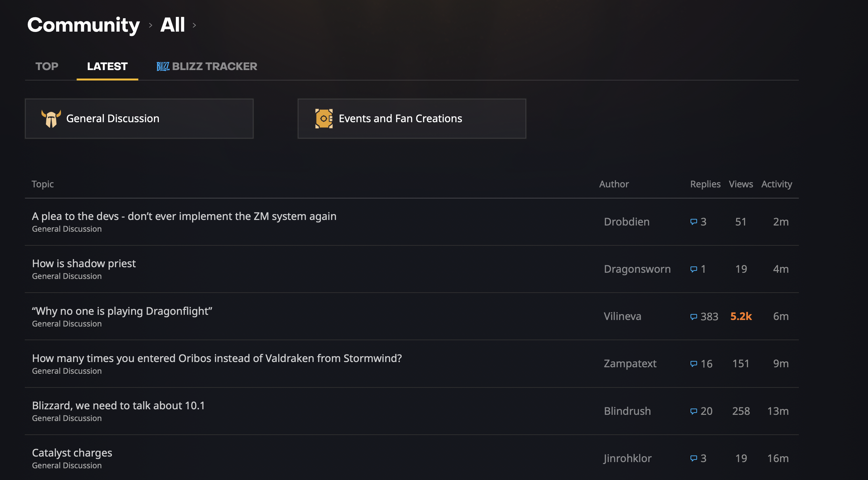
Task: Switch to the Top tab
Action: [x=47, y=66]
